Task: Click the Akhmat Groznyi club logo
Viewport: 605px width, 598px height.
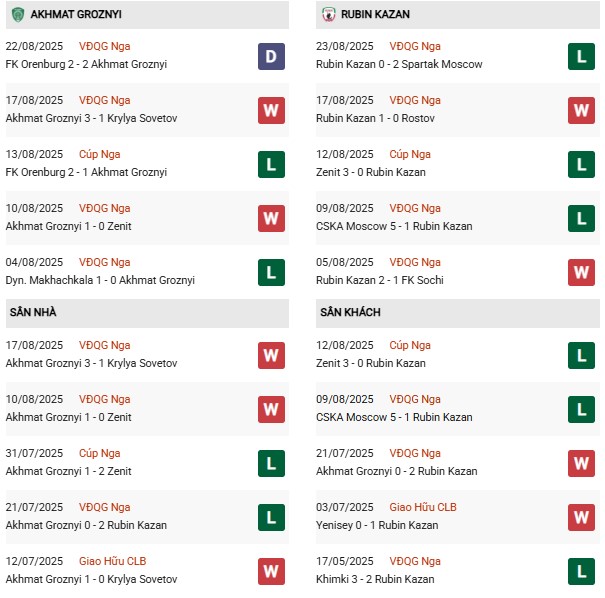Action: tap(18, 15)
